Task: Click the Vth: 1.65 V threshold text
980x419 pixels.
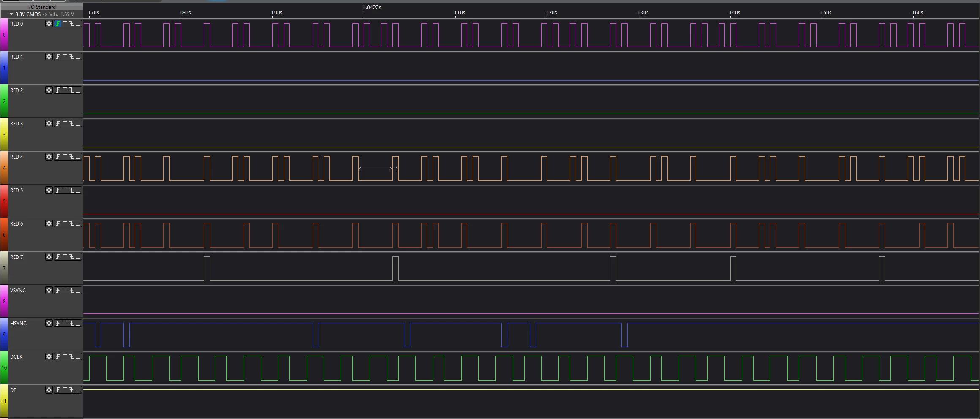Action: pos(62,14)
